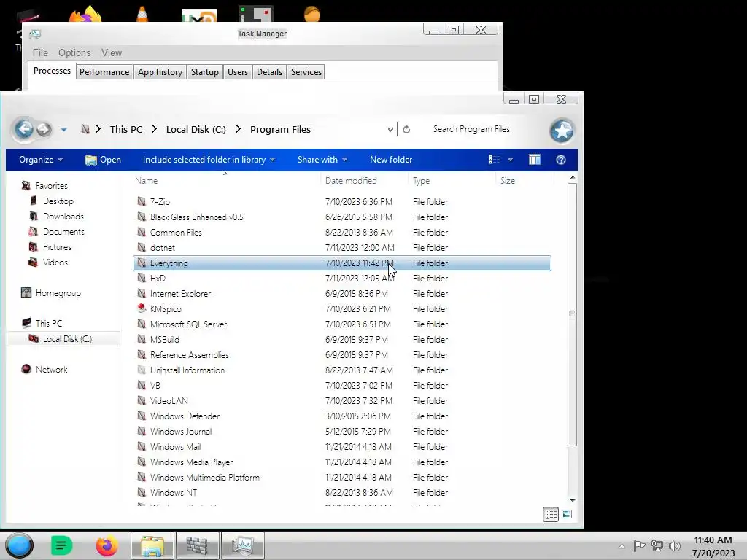
Task: Select Local Disk (C:) in navigation pane
Action: [x=67, y=338]
